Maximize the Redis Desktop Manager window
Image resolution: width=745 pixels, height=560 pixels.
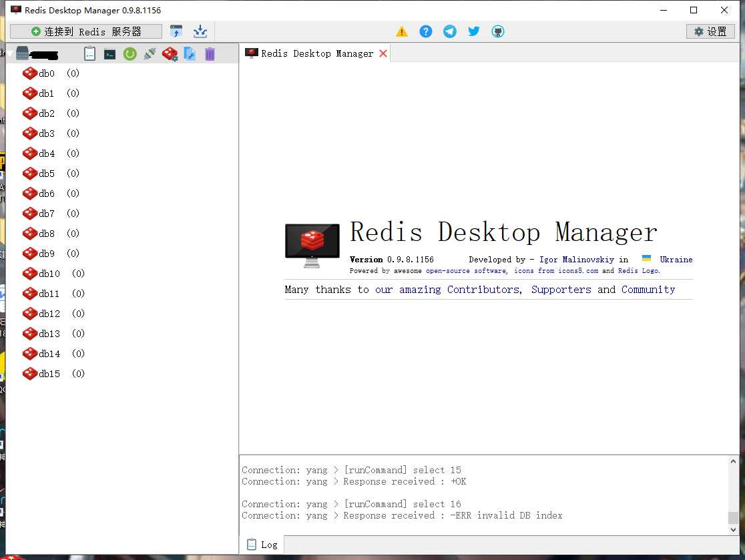click(693, 10)
